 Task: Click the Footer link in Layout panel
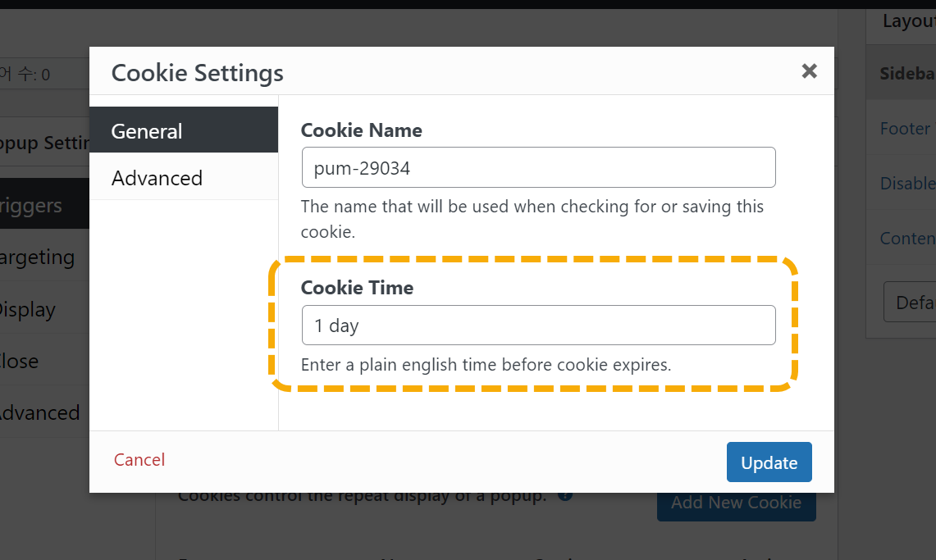[907, 128]
